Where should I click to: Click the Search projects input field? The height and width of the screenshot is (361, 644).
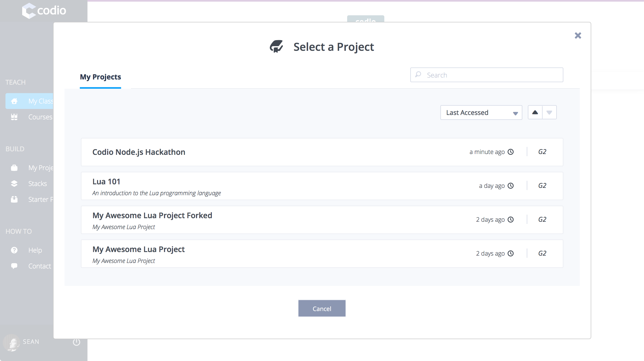tap(487, 75)
